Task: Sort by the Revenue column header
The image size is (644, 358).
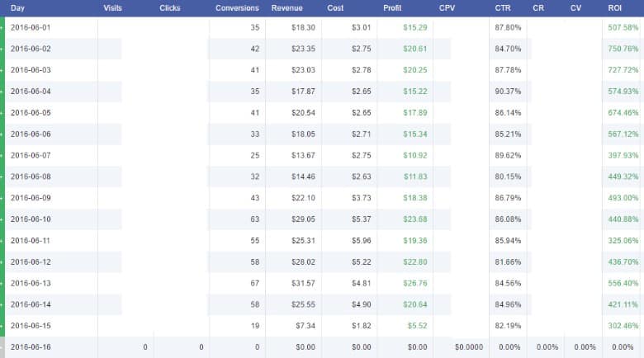Action: 286,7
